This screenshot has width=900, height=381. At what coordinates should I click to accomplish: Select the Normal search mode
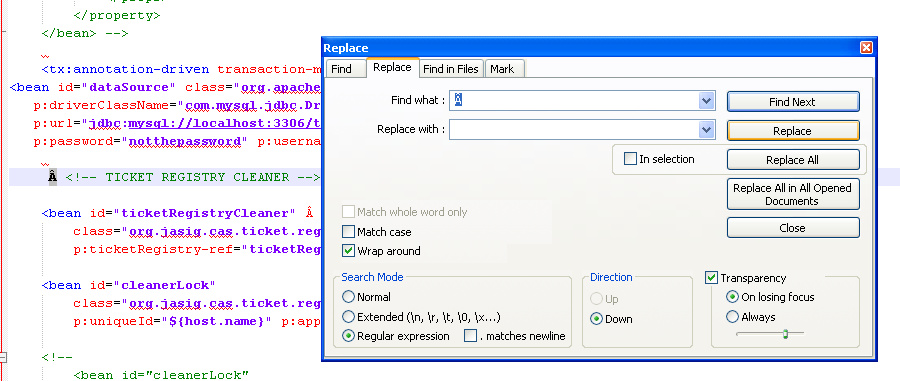348,297
